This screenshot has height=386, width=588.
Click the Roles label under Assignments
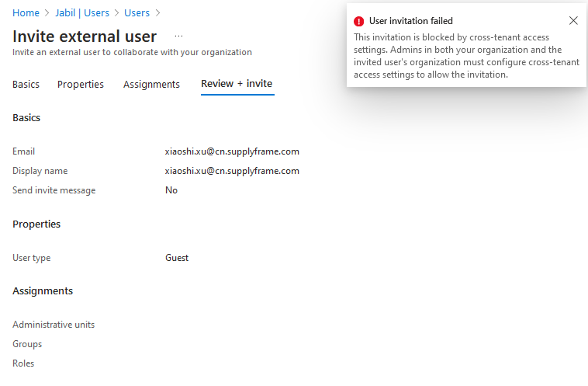23,363
